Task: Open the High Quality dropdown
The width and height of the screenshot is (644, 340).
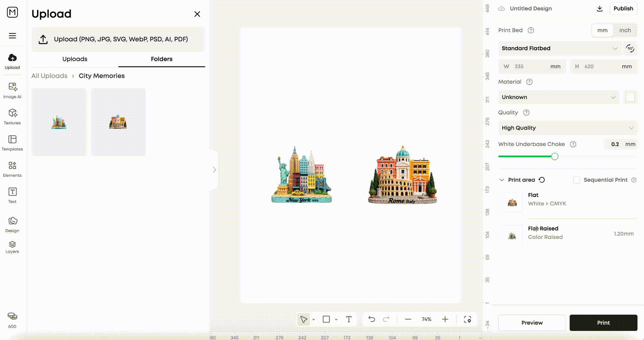Action: (x=568, y=128)
